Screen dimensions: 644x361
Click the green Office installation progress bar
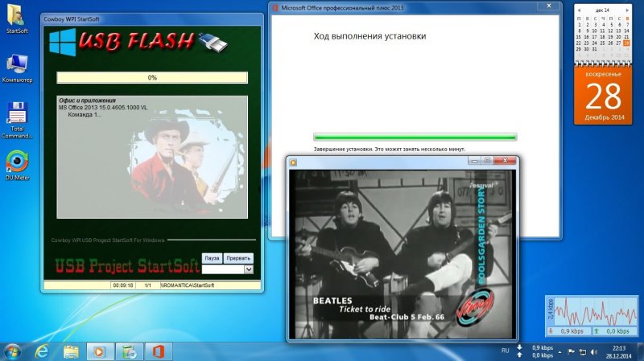tap(415, 137)
